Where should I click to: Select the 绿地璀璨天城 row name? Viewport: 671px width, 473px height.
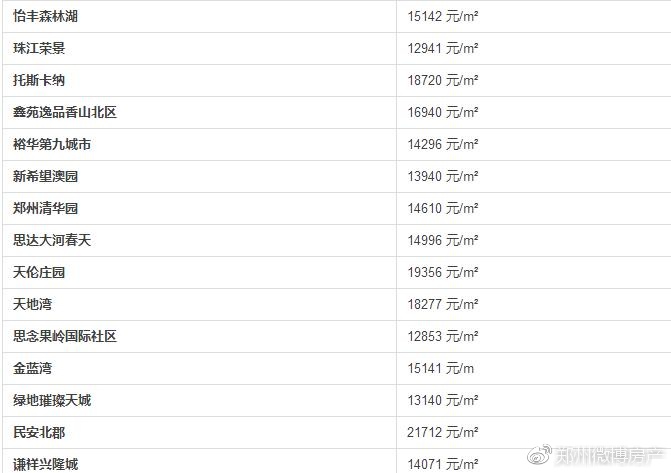[x=52, y=401]
